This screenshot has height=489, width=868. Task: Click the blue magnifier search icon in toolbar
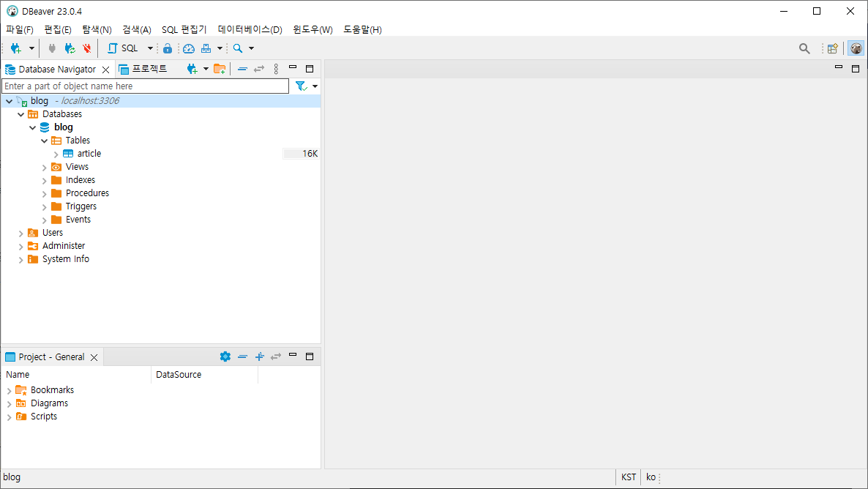pos(237,49)
